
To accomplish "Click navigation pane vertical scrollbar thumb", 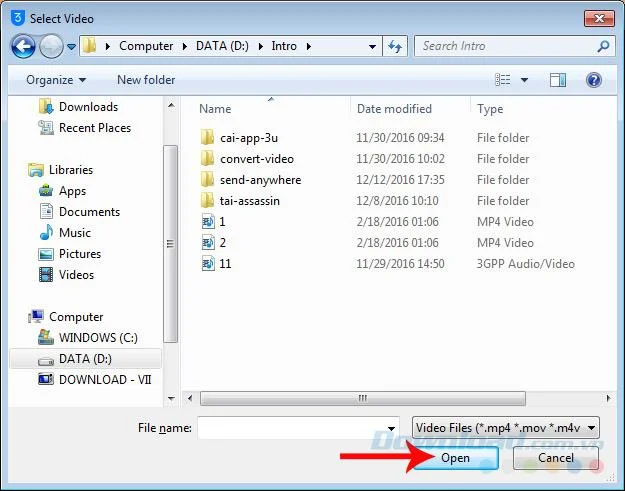I will pyautogui.click(x=171, y=244).
